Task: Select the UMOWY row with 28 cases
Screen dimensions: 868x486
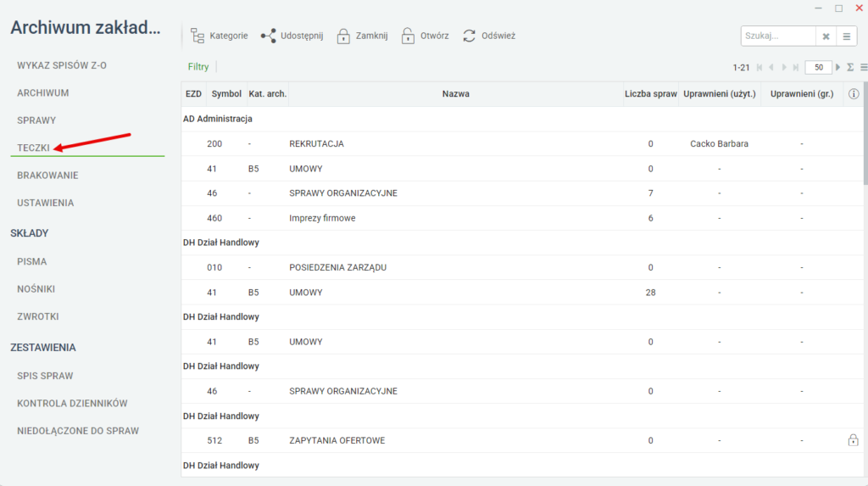Action: point(522,292)
